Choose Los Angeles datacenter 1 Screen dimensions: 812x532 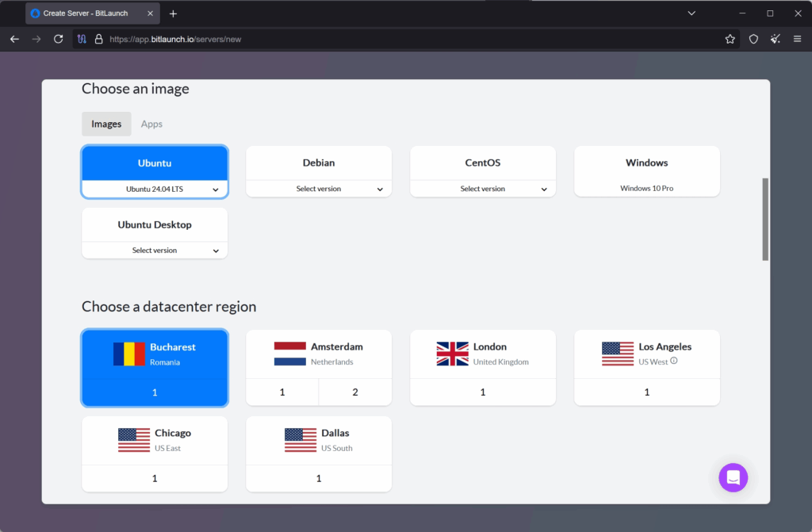[x=647, y=392]
